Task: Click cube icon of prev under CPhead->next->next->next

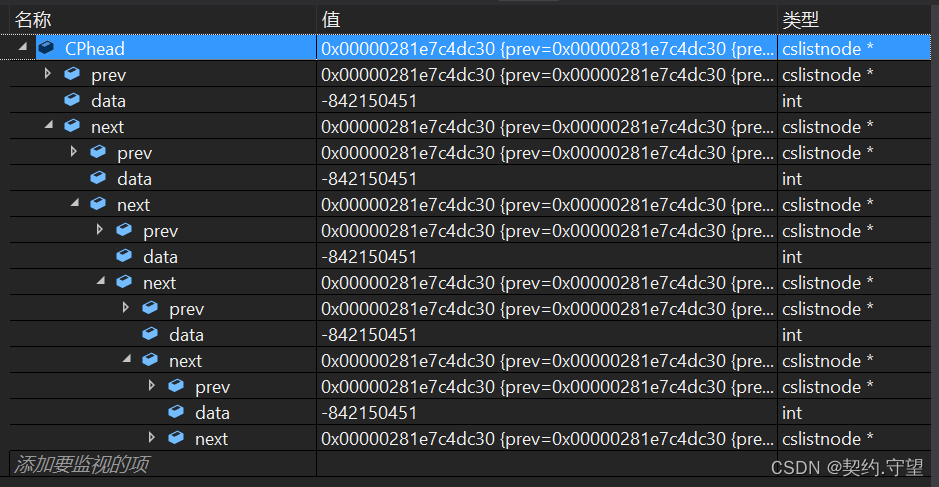Action: point(150,307)
